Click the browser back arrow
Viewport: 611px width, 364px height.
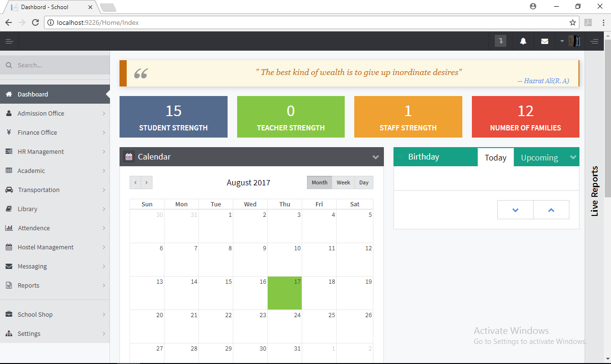(9, 22)
